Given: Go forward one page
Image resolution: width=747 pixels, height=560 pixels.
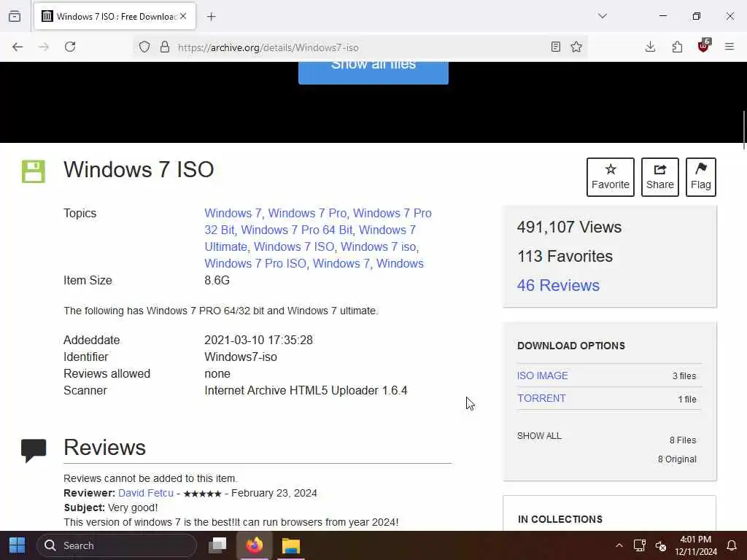Looking at the screenshot, I should (44, 47).
